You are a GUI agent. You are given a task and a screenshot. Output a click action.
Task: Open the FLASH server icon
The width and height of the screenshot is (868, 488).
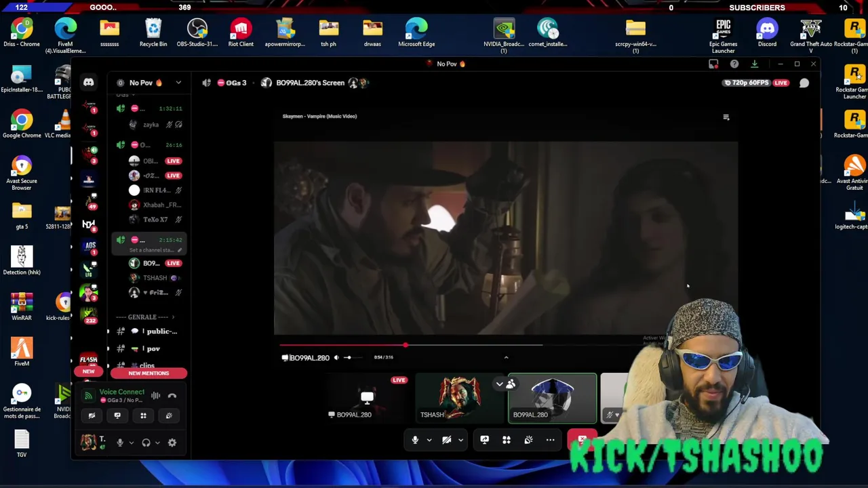pos(88,359)
